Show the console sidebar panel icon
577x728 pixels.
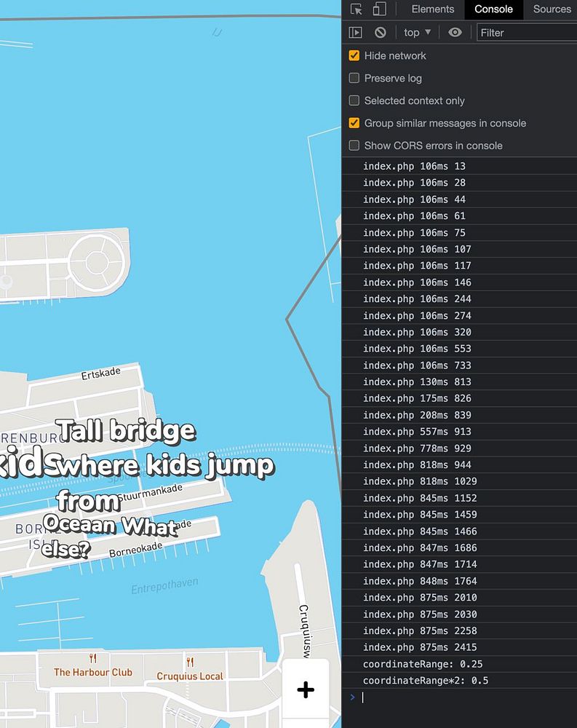[x=356, y=33]
